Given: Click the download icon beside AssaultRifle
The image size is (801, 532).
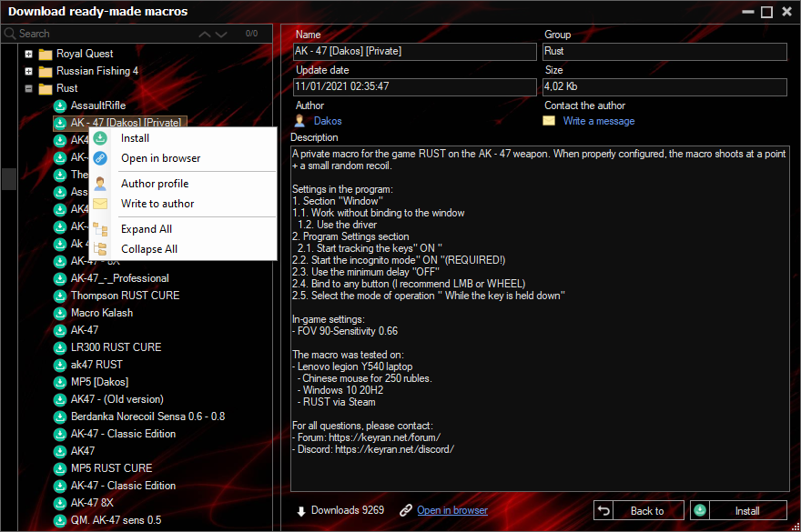Looking at the screenshot, I should click(60, 105).
